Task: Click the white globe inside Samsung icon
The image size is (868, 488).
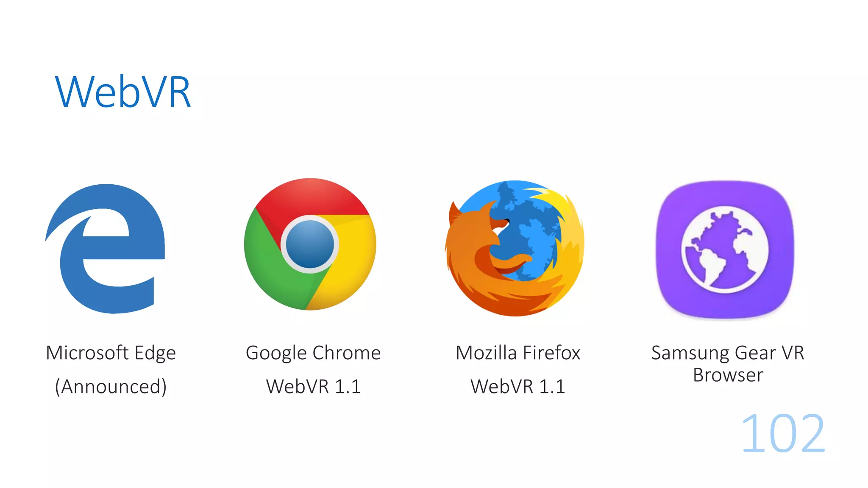Action: (x=725, y=250)
